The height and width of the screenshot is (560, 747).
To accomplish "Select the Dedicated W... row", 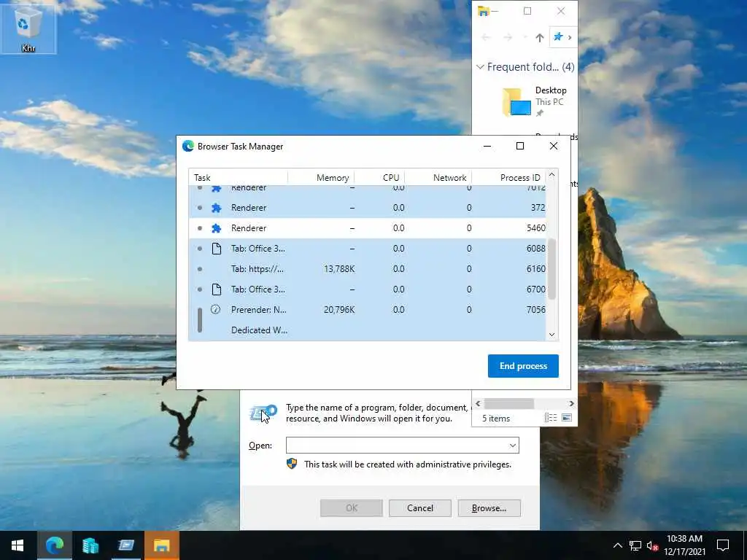I will click(368, 330).
